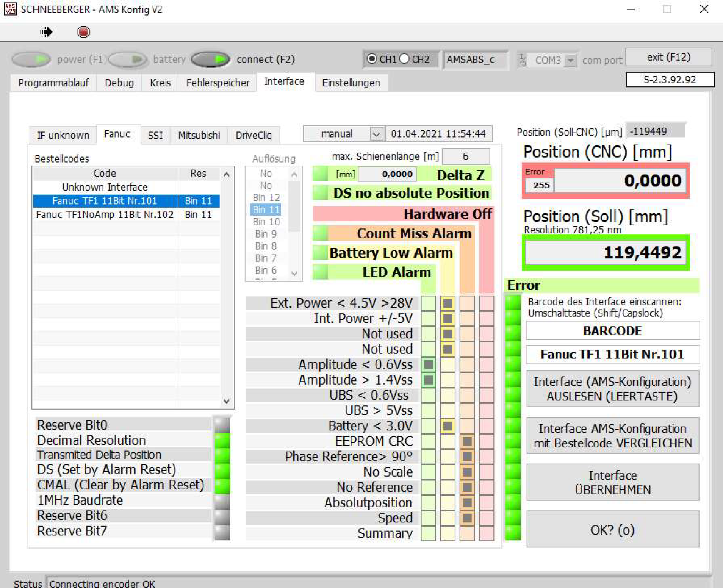Open the Mitsubishi interface tab
The width and height of the screenshot is (723, 588).
pyautogui.click(x=199, y=135)
